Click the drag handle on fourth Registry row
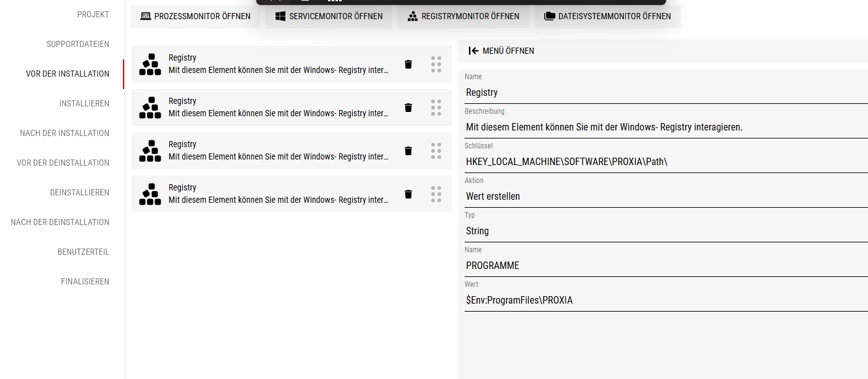The width and height of the screenshot is (868, 379). coord(436,194)
